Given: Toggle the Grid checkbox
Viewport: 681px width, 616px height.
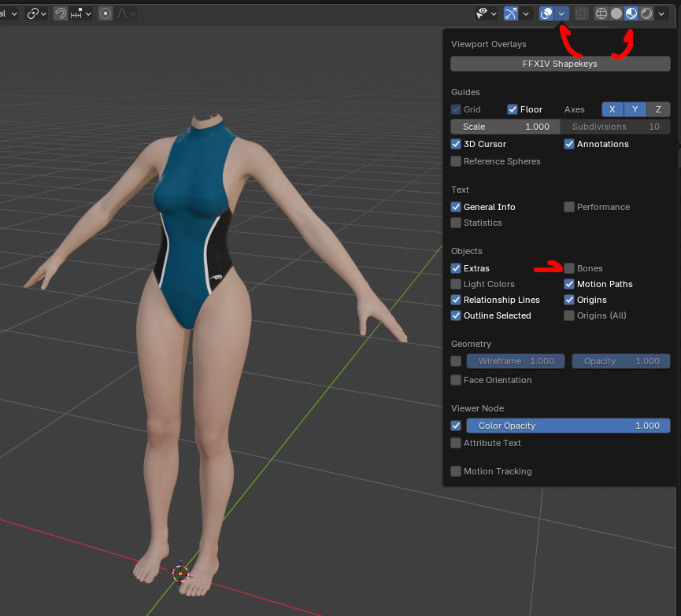Looking at the screenshot, I should [x=456, y=109].
